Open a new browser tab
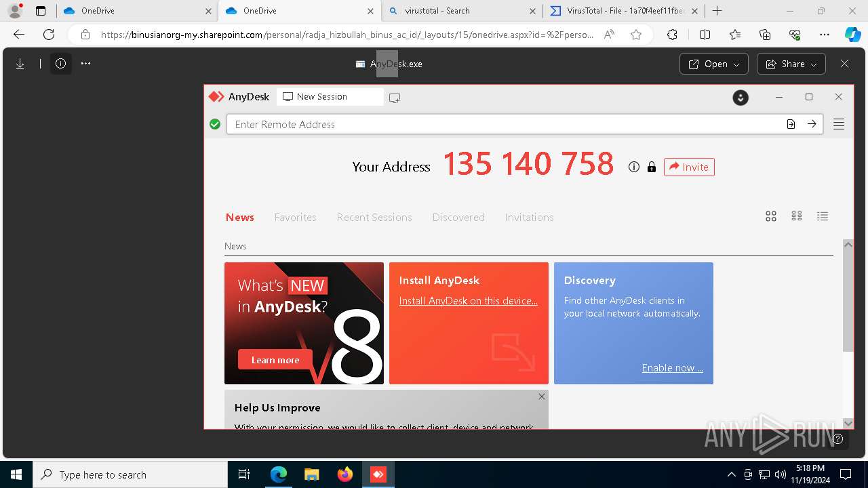Image resolution: width=868 pixels, height=488 pixels. pyautogui.click(x=717, y=11)
